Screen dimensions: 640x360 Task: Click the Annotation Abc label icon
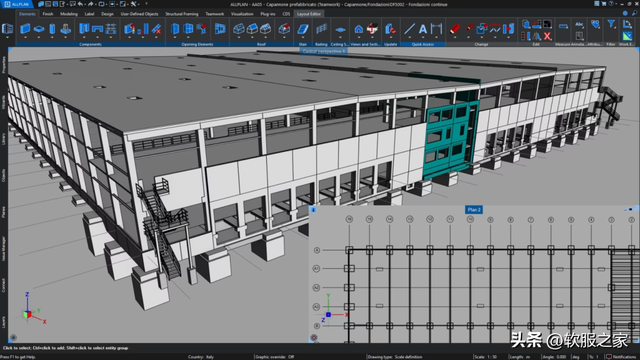tap(579, 24)
